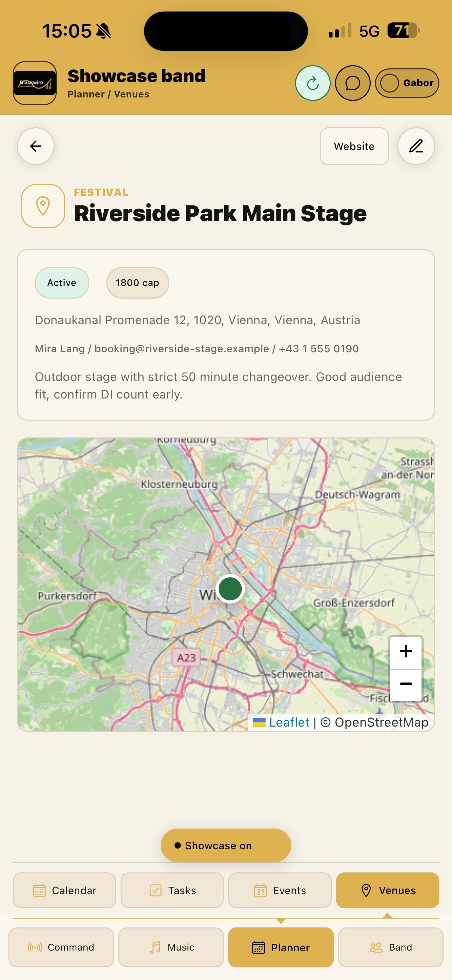The image size is (452, 980).
Task: Zoom in on the map
Action: (406, 652)
